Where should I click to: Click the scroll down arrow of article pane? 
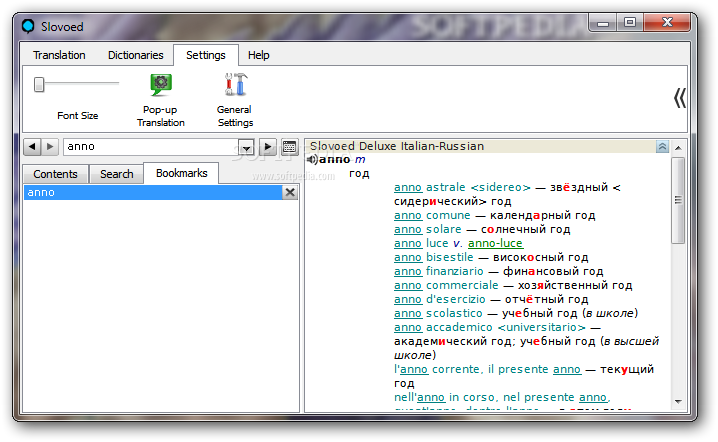[x=678, y=402]
